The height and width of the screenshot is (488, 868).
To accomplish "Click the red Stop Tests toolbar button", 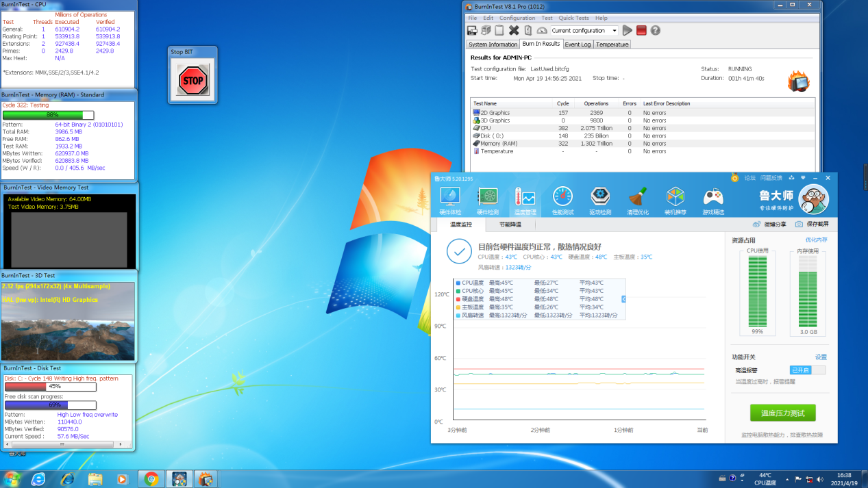I will click(641, 31).
